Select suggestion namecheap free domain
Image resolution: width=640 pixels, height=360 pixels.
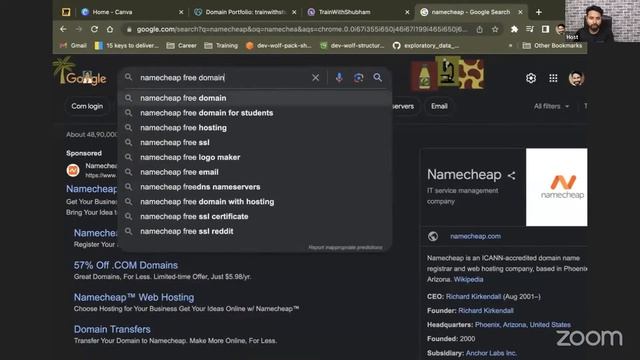255,98
